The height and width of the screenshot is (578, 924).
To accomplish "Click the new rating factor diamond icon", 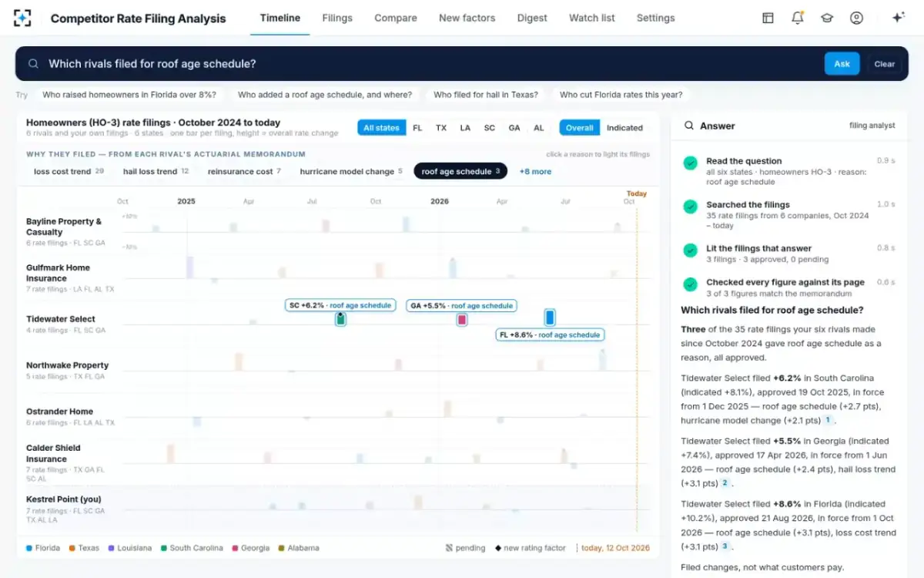I will [x=497, y=548].
